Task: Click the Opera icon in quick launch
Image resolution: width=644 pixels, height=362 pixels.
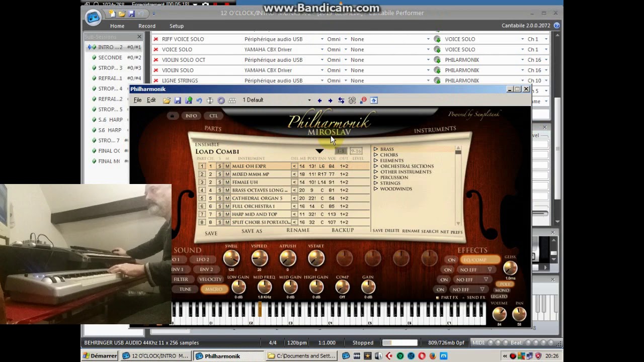Action: click(x=422, y=356)
